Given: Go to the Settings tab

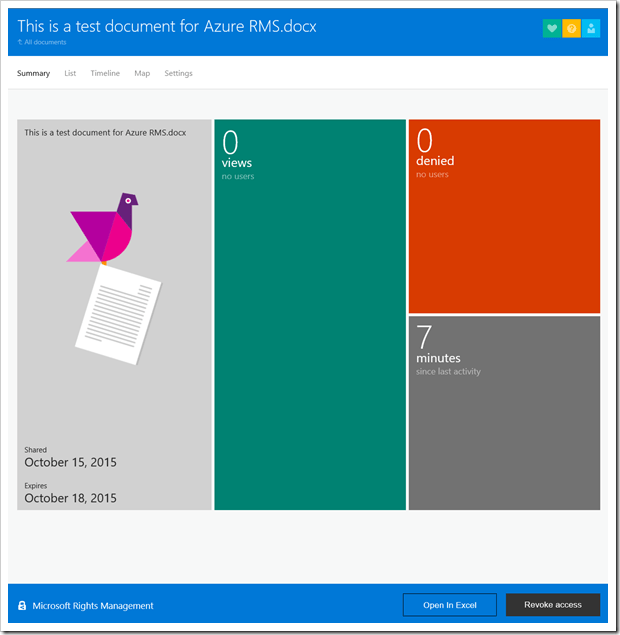Looking at the screenshot, I should 178,73.
